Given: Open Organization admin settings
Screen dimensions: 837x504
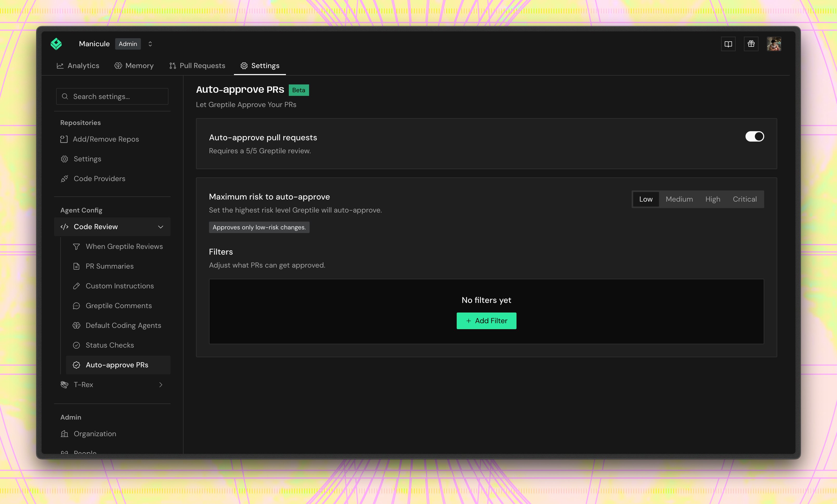Looking at the screenshot, I should [112, 434].
